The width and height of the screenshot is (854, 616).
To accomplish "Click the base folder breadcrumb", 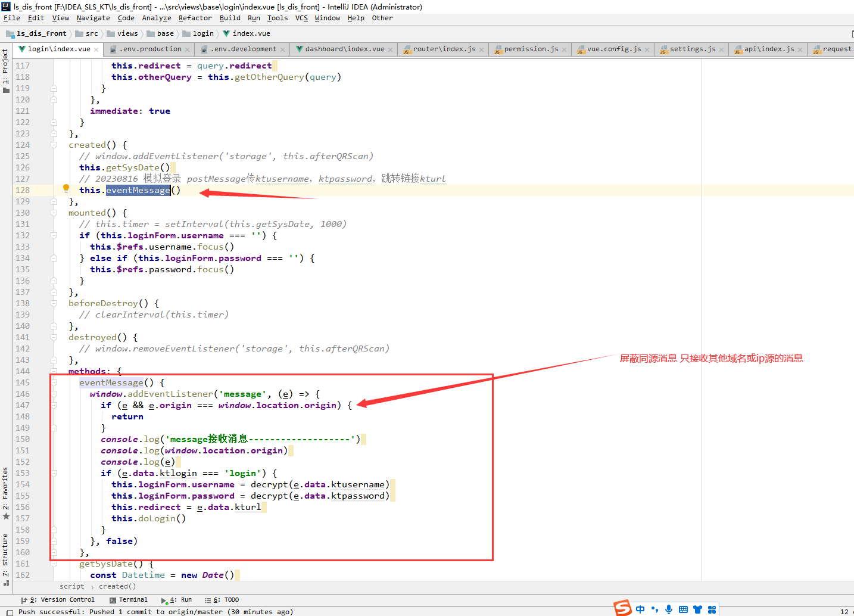I will point(160,33).
